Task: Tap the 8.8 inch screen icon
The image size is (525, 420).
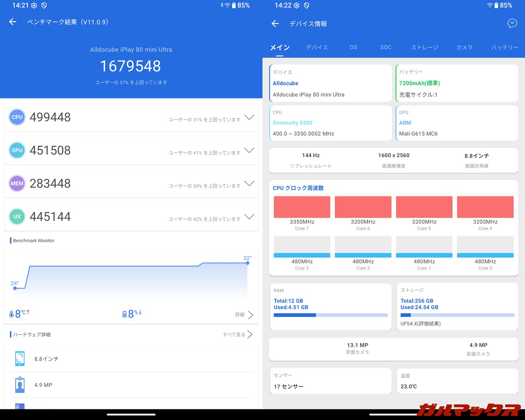Action: click(20, 358)
